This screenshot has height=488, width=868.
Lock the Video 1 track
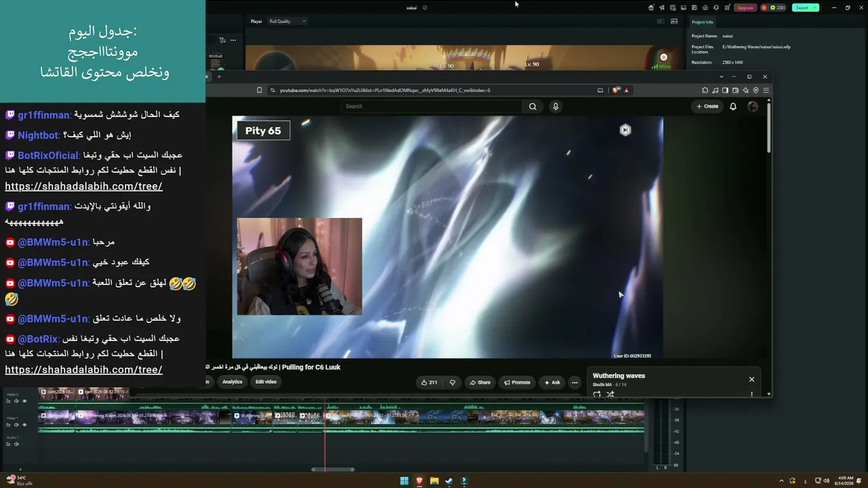[x=8, y=425]
